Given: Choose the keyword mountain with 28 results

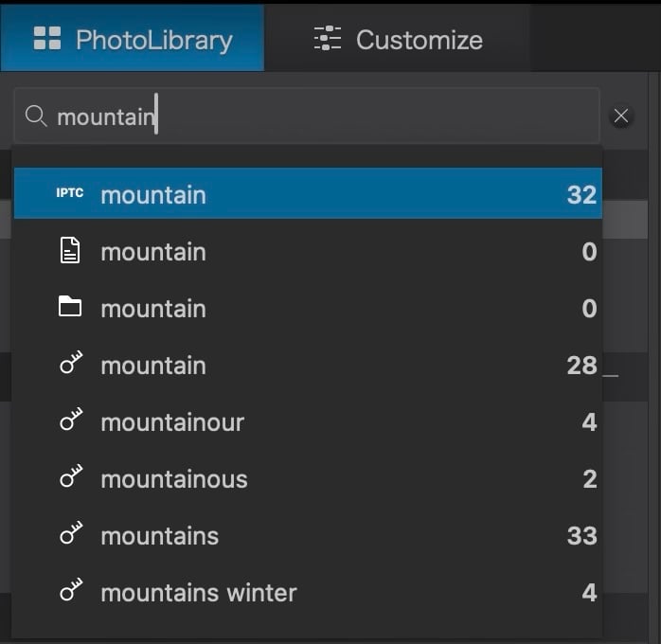Looking at the screenshot, I should pyautogui.click(x=153, y=366).
